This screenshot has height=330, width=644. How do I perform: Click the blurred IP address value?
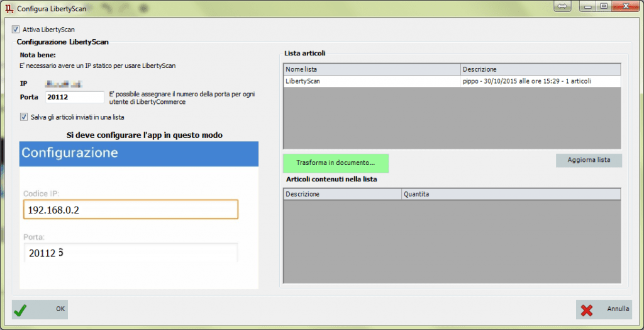coord(64,84)
